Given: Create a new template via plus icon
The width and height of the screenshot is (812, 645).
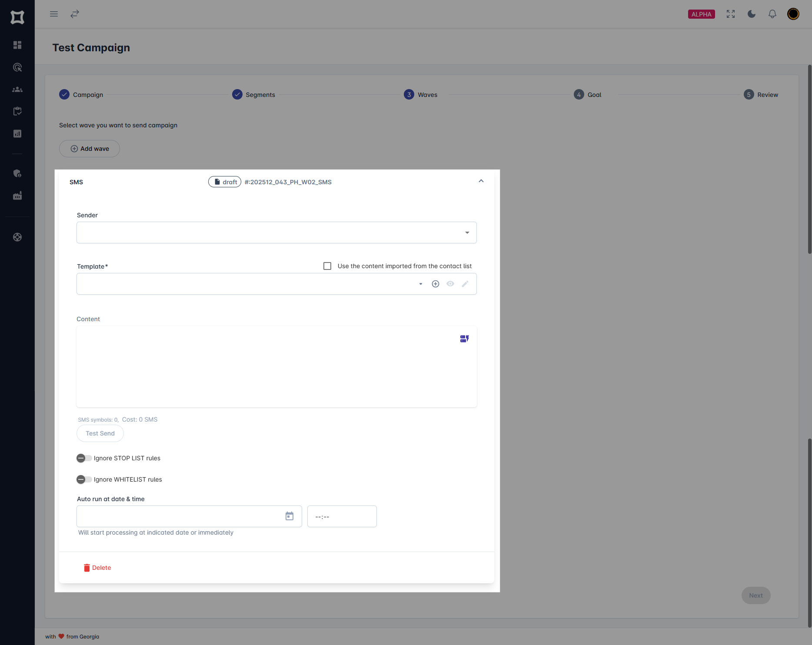Looking at the screenshot, I should (x=436, y=283).
